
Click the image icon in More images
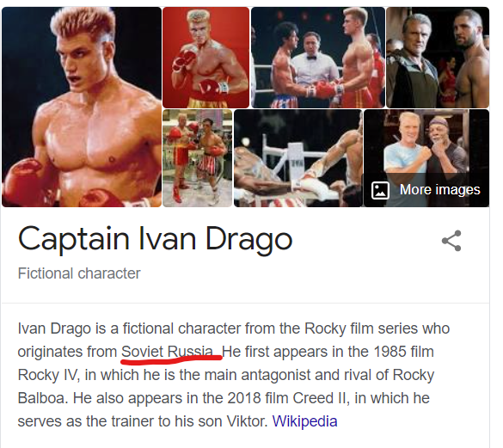[380, 190]
